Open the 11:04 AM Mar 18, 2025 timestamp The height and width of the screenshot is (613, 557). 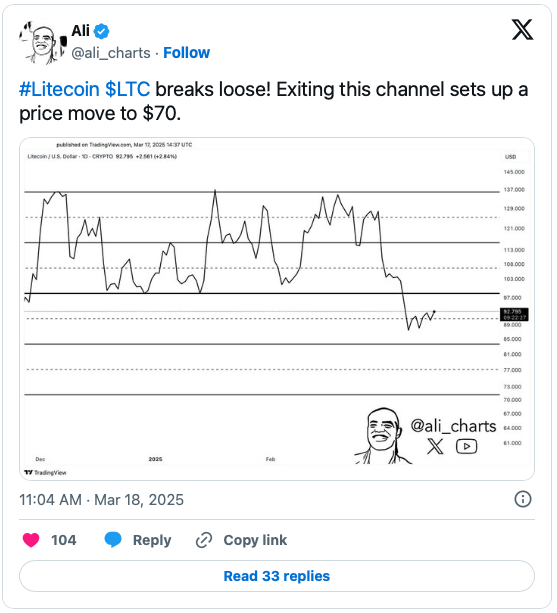pyautogui.click(x=102, y=500)
